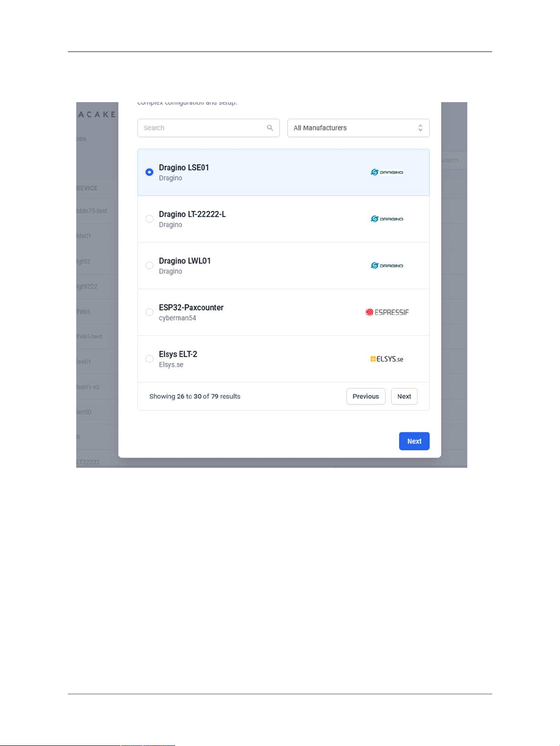Select the Dragino LSE01 radio button

[x=149, y=172]
